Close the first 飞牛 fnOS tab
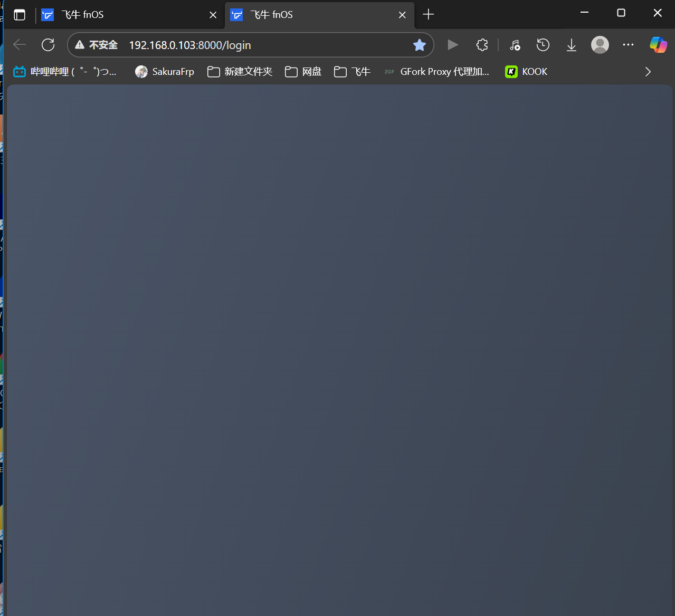This screenshot has height=616, width=675. (x=213, y=15)
